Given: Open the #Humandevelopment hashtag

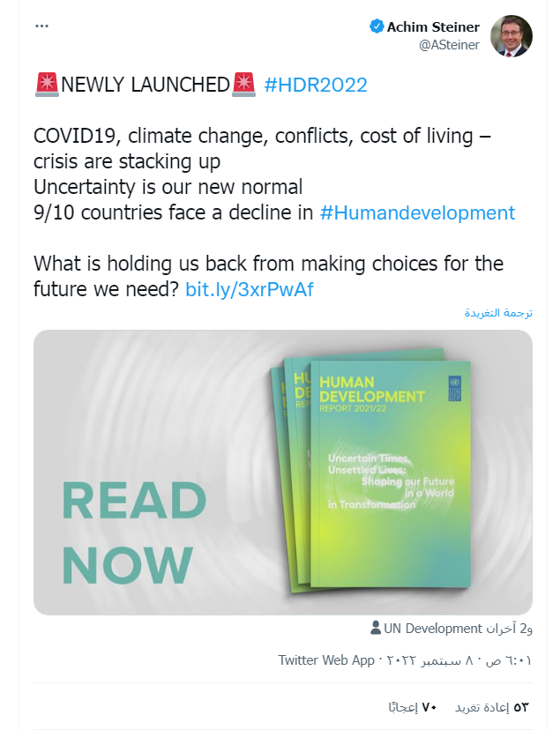Looking at the screenshot, I should pyautogui.click(x=417, y=212).
